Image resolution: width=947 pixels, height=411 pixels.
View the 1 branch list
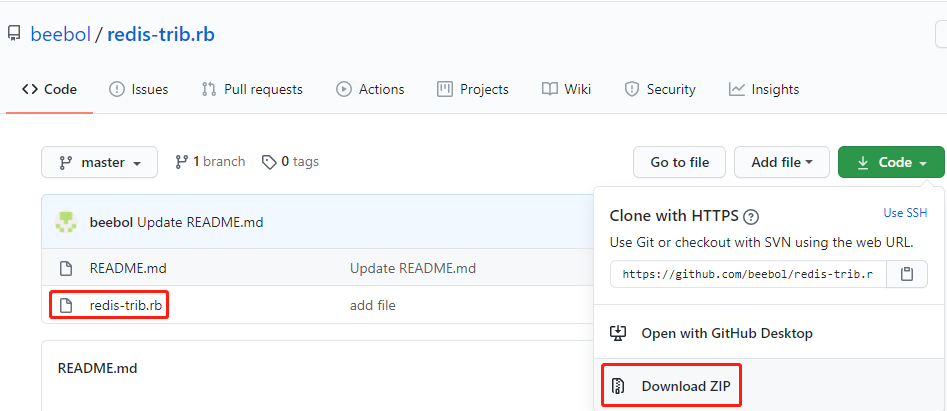pyautogui.click(x=210, y=162)
